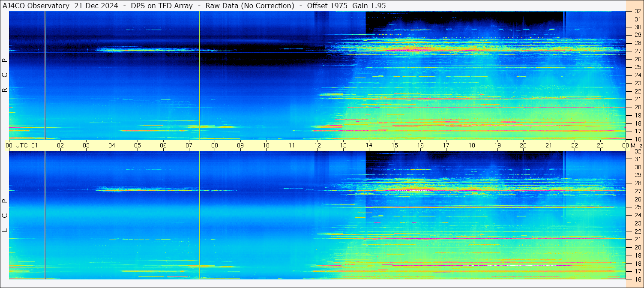Click the 16 MHz label of RCP panel
644x288 pixels.
click(x=637, y=139)
